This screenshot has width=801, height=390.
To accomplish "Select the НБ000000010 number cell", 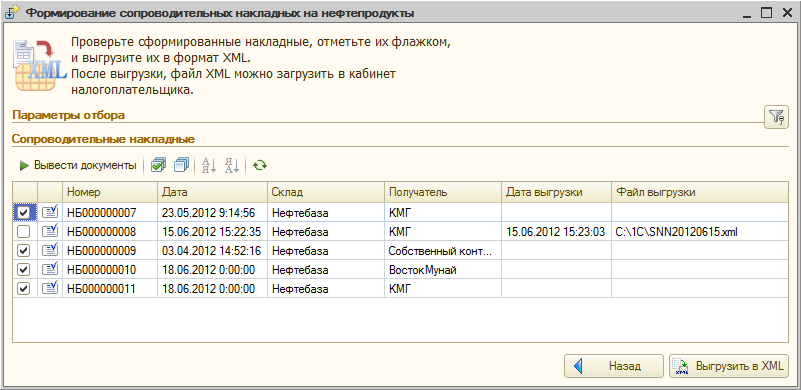I will [110, 269].
